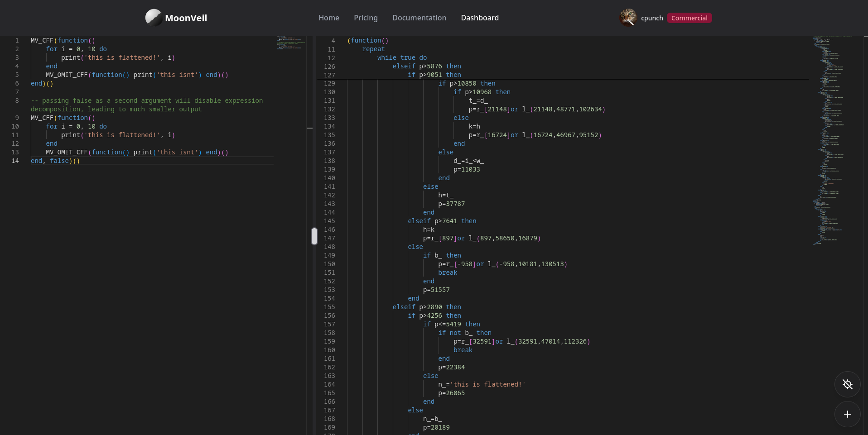Click the cpunch user avatar picture
868x435 pixels.
[628, 18]
